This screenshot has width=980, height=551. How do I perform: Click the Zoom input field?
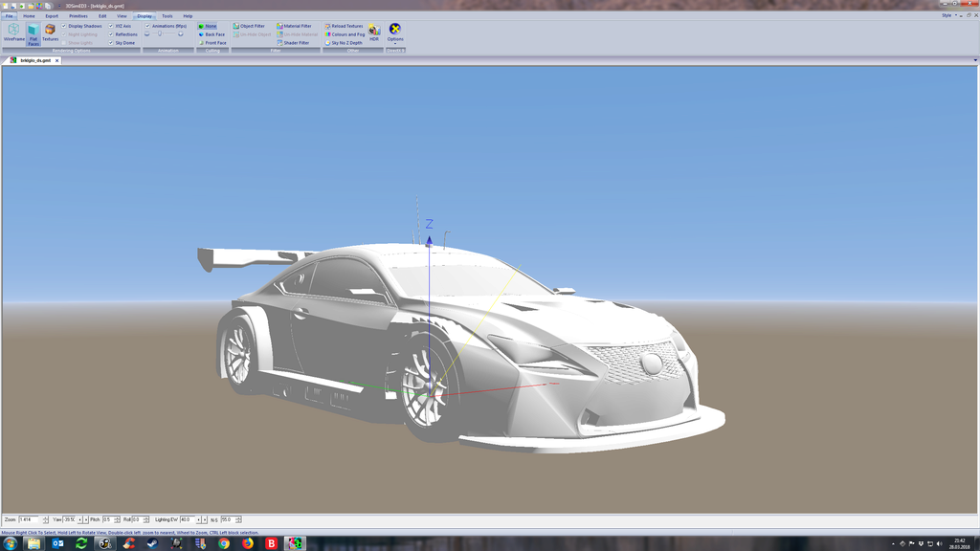(x=30, y=519)
